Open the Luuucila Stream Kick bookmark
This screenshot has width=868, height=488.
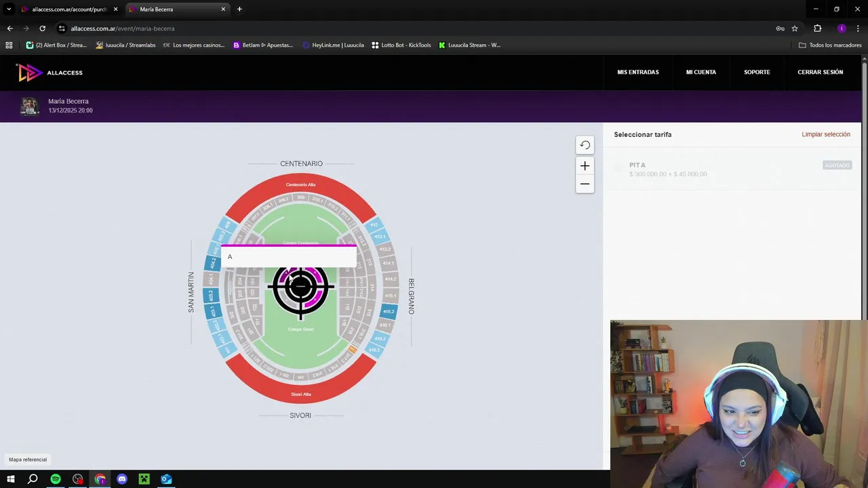coord(469,45)
